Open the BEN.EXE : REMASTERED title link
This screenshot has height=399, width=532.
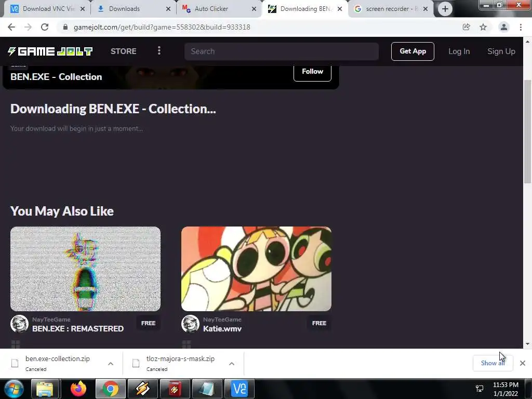coord(78,328)
